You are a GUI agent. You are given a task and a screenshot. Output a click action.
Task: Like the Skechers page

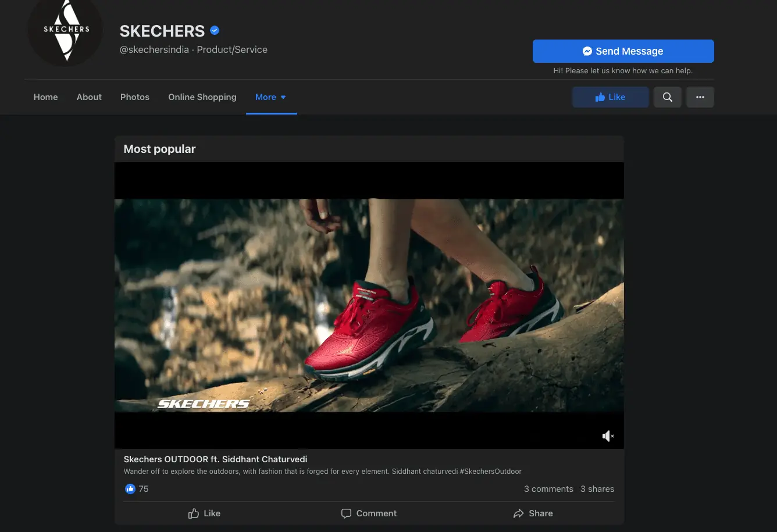pos(610,97)
